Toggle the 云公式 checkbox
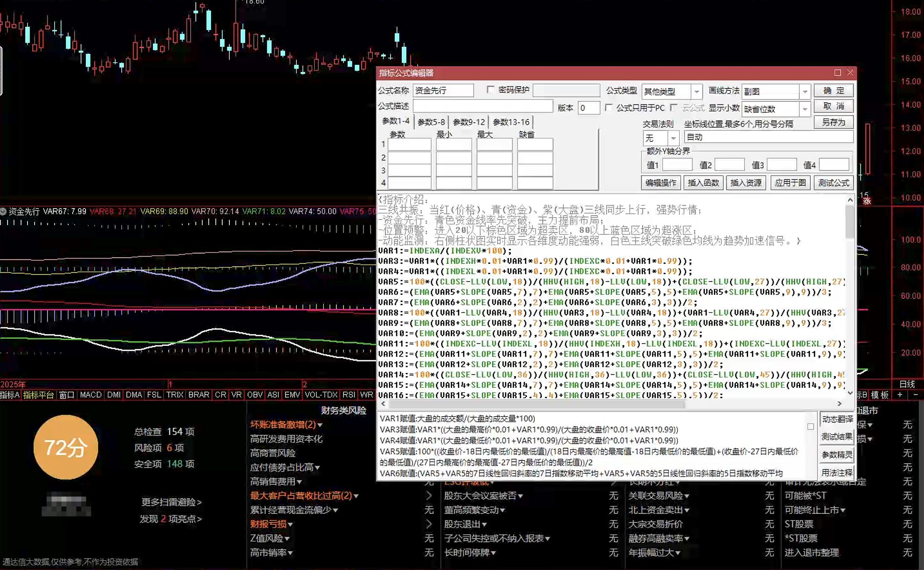 coord(673,108)
